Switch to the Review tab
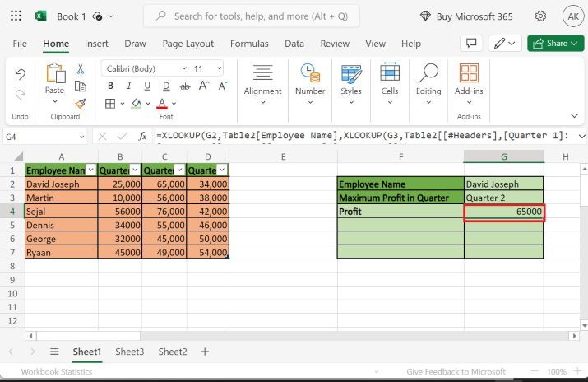This screenshot has height=382, width=588. 335,44
